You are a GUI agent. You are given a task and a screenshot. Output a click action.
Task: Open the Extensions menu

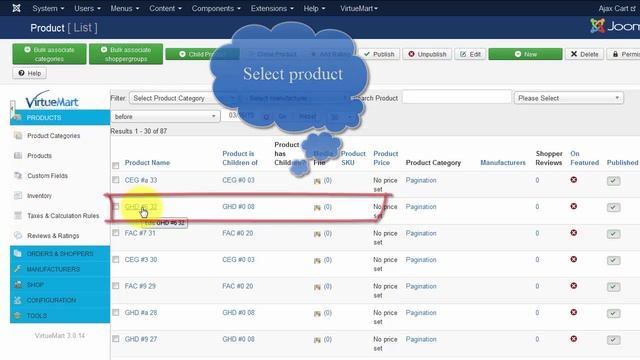coord(272,8)
